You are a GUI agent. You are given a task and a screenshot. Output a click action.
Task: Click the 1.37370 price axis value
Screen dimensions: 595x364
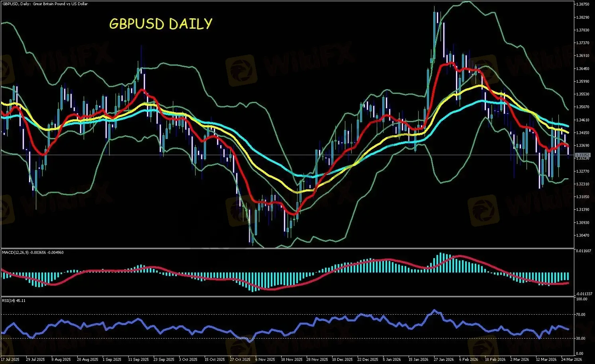(582, 43)
